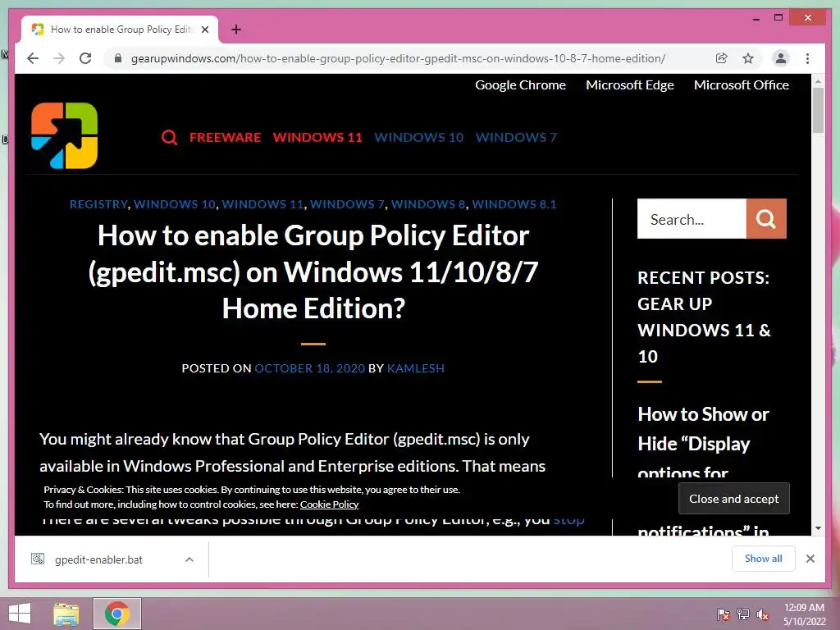Viewport: 840px width, 630px height.
Task: Click the WINDOWS 8.1 category link
Action: pos(514,204)
